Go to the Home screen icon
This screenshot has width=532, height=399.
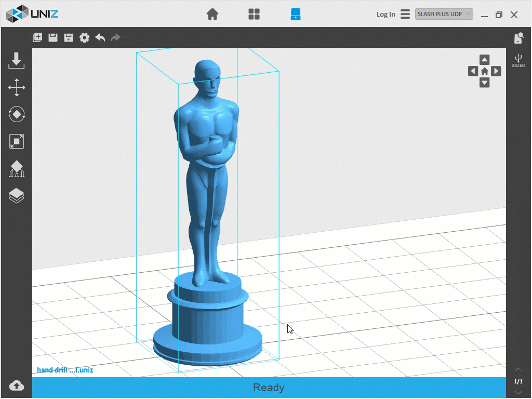[212, 14]
